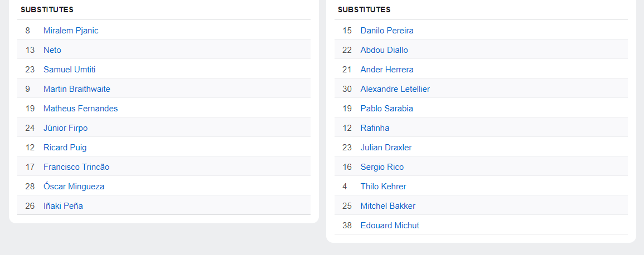Open Martin Braithwaite's profile link
Image resolution: width=644 pixels, height=255 pixels.
[x=77, y=89]
